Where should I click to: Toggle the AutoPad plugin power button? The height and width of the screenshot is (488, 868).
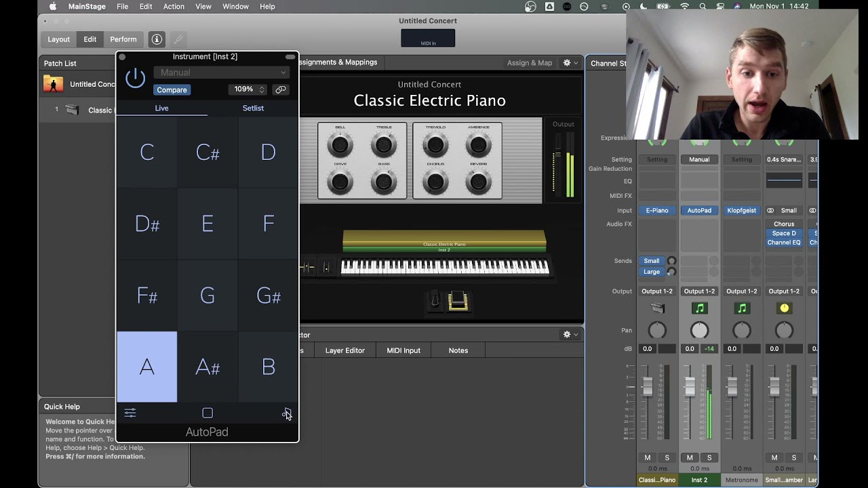135,78
